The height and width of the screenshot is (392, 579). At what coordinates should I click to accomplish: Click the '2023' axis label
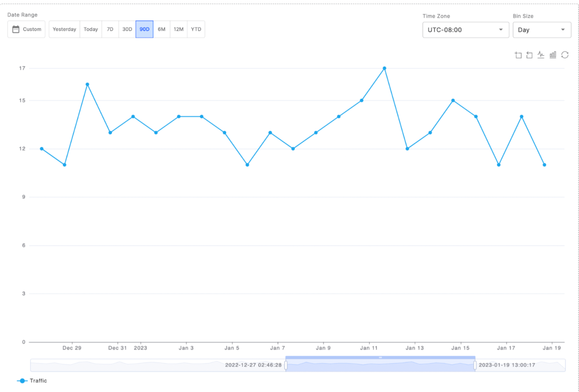pyautogui.click(x=141, y=348)
